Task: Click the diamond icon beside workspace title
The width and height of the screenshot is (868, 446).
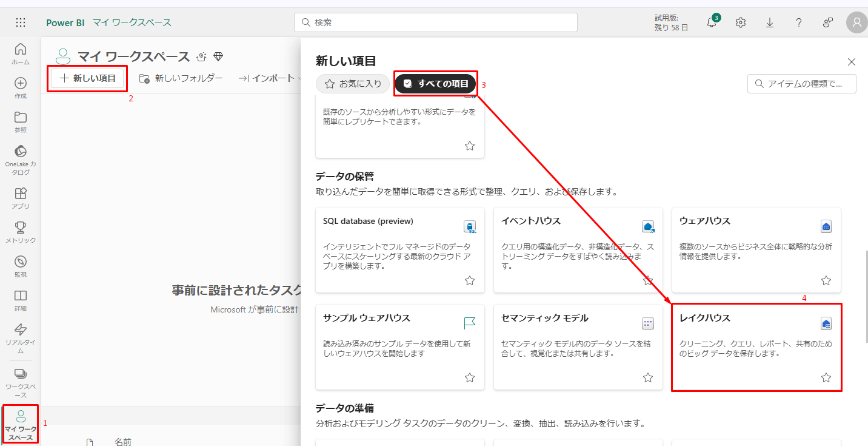Action: tap(218, 56)
